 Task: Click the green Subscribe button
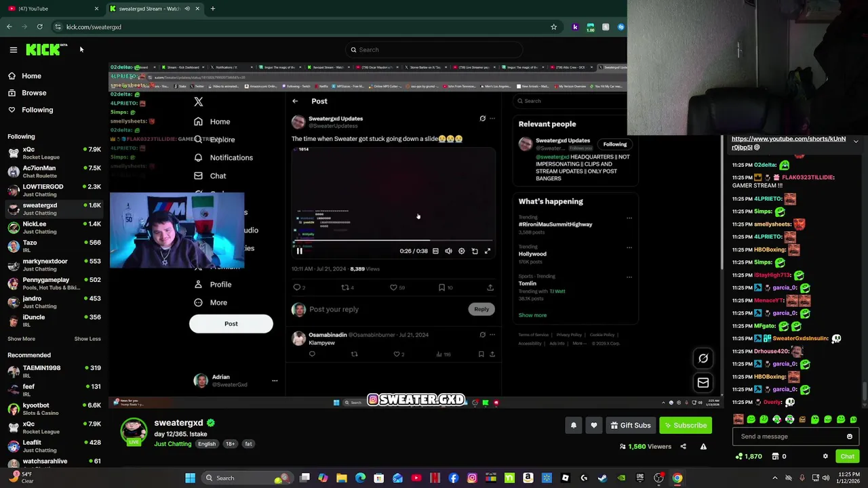tap(686, 426)
